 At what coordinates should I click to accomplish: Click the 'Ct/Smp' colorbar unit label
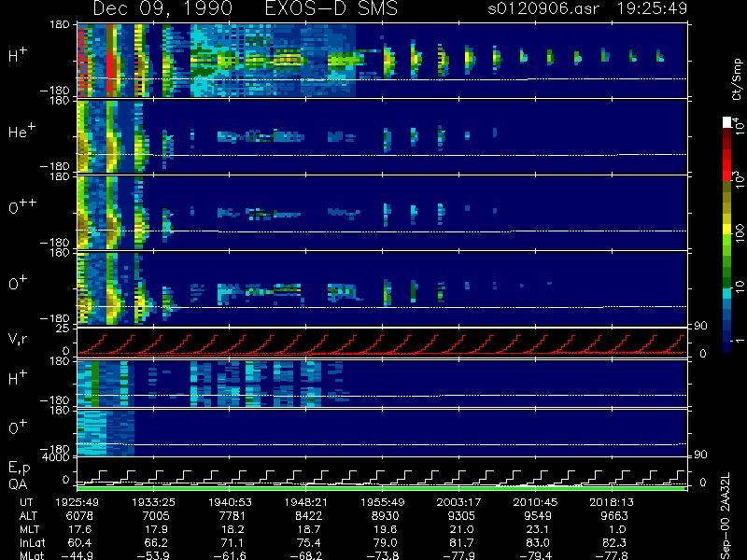737,79
